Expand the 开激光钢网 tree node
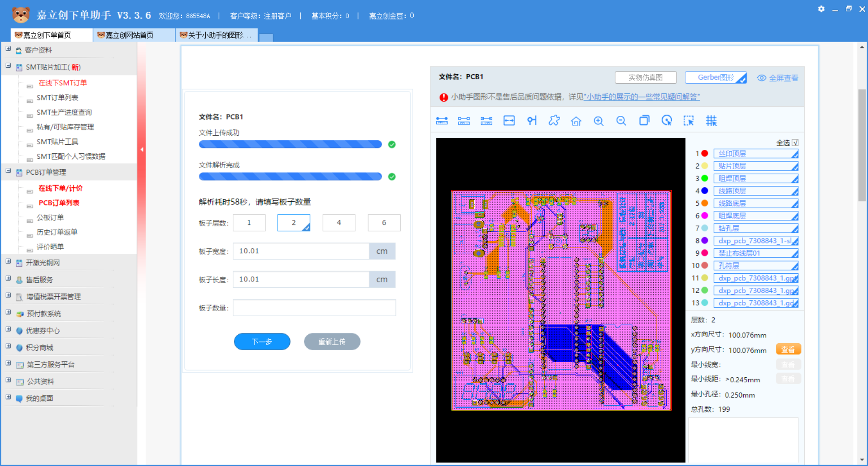This screenshot has width=868, height=466. (x=8, y=262)
